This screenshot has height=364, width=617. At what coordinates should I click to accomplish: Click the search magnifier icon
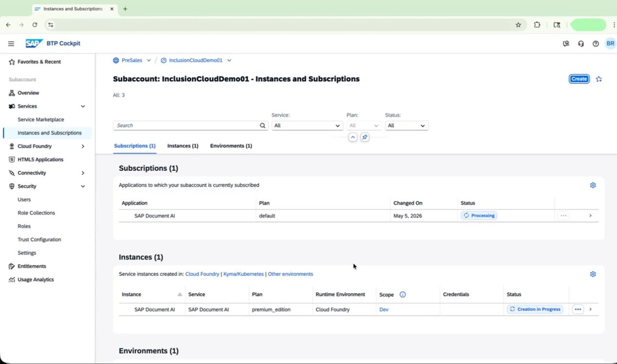point(263,126)
